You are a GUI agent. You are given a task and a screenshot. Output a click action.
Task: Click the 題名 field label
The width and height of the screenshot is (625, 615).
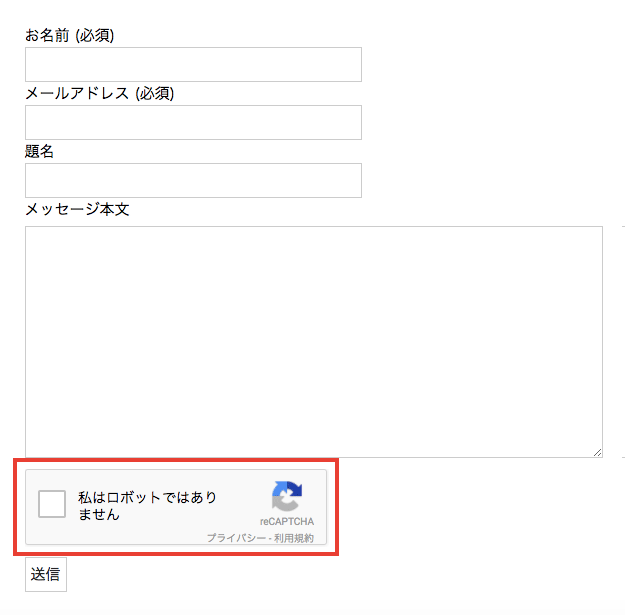point(39,151)
